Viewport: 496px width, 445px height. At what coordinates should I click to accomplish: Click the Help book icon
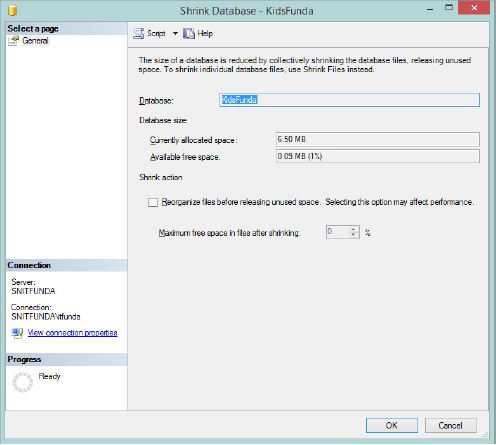[189, 33]
